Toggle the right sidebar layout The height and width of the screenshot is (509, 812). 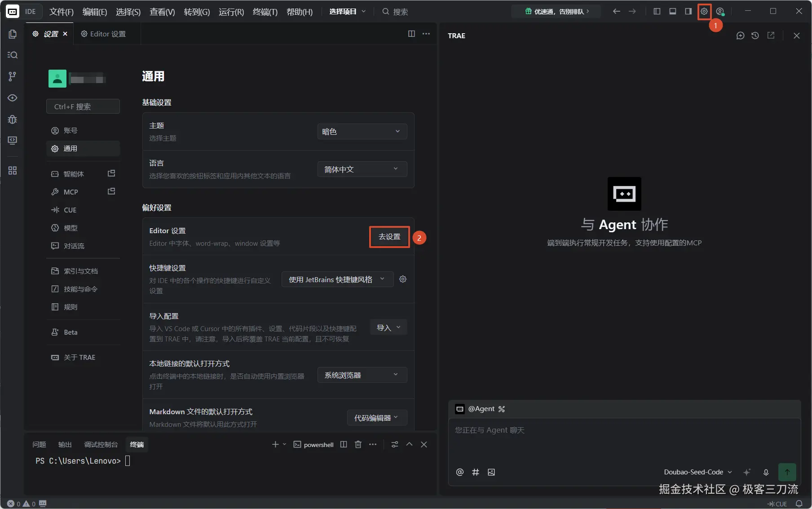click(688, 11)
